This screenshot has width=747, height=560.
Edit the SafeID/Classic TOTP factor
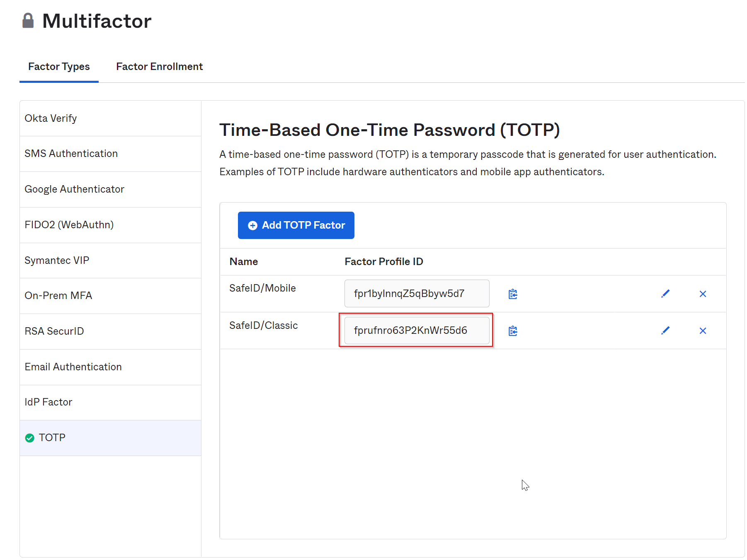(x=665, y=331)
